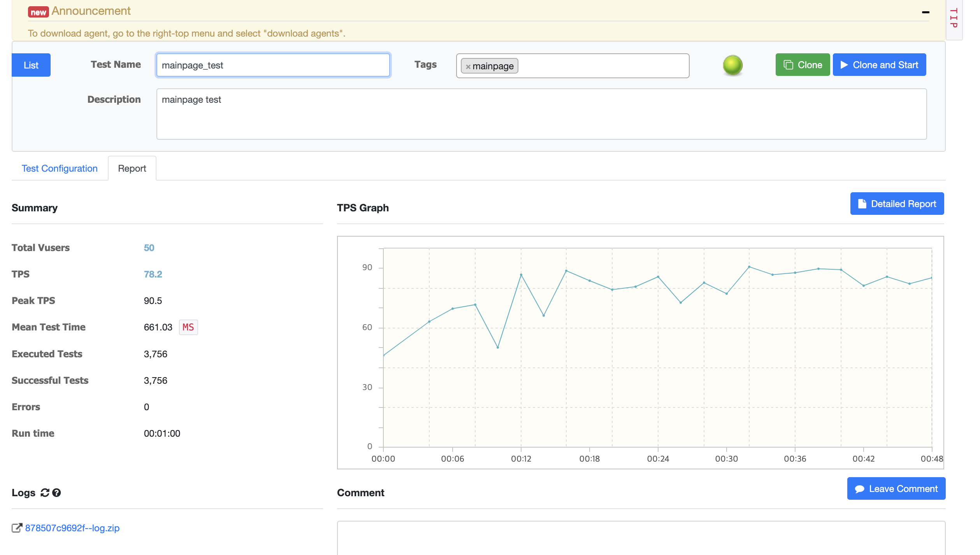Screen dimensions: 980x555
Task: Click Leave Comment button
Action: pos(896,488)
